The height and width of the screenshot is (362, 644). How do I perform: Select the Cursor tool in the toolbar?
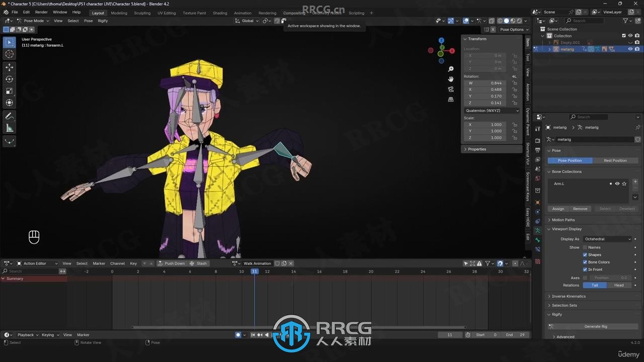(9, 54)
